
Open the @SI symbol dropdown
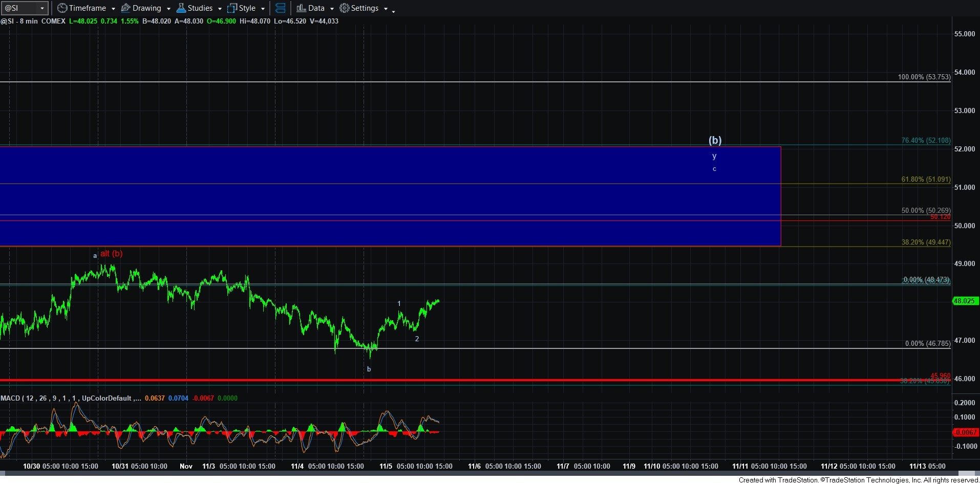click(x=42, y=8)
